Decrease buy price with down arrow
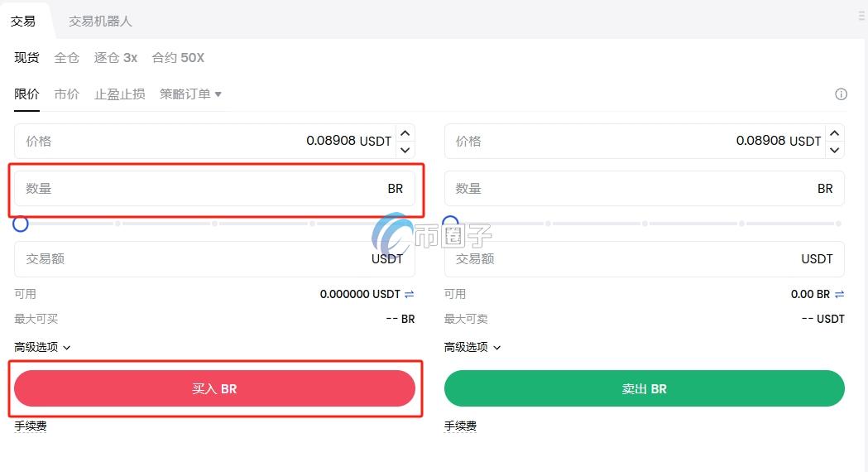Viewport: 868px width, 472px height. point(405,150)
